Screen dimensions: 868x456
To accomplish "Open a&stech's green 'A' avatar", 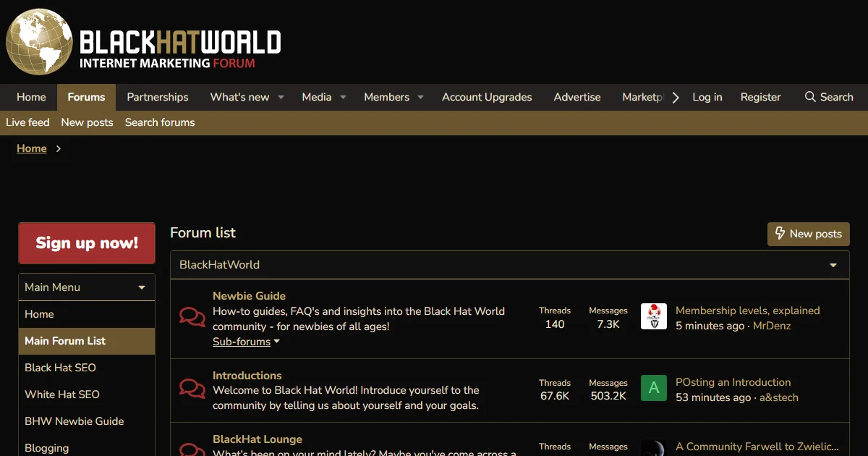I will click(x=654, y=388).
